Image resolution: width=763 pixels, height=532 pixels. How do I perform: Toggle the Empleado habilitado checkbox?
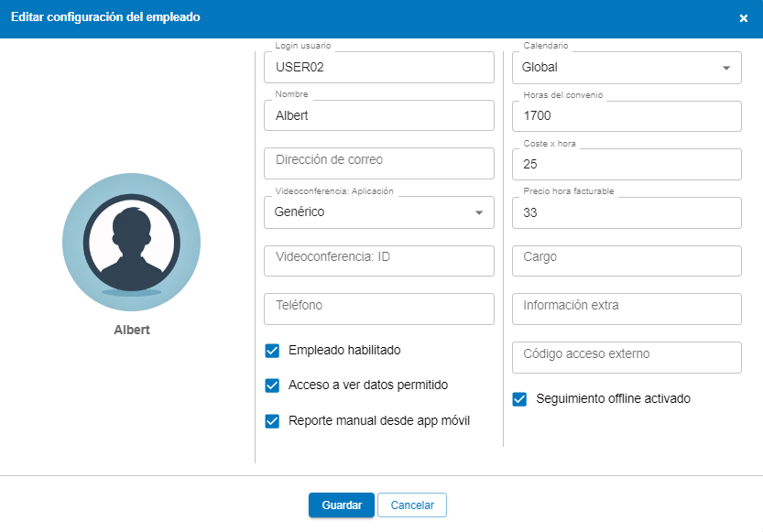(272, 351)
